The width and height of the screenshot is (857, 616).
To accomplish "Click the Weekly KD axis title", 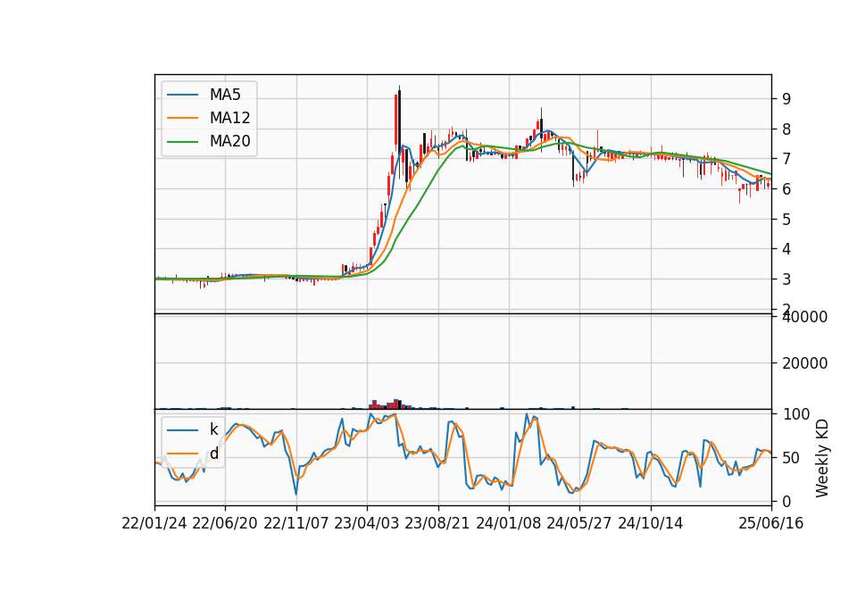I will (x=822, y=458).
